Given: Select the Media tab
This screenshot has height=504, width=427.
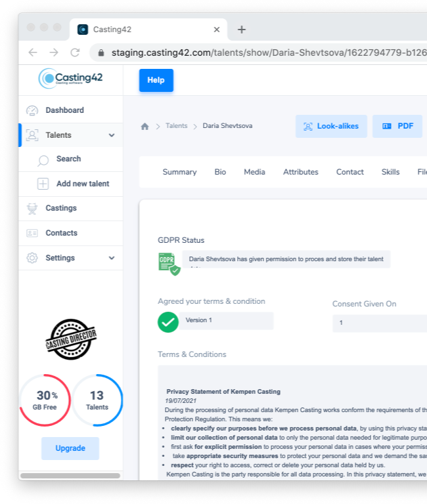Looking at the screenshot, I should (x=254, y=172).
